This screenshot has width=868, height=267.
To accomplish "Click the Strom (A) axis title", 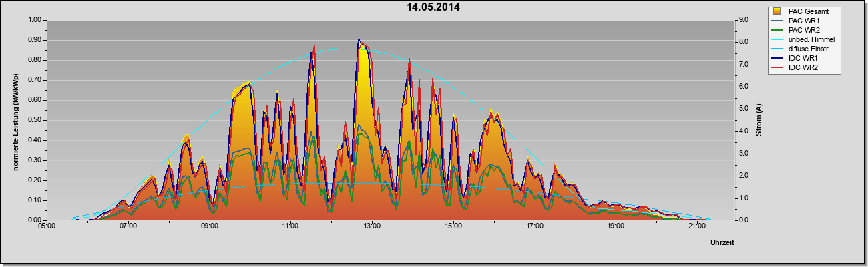I will [759, 120].
